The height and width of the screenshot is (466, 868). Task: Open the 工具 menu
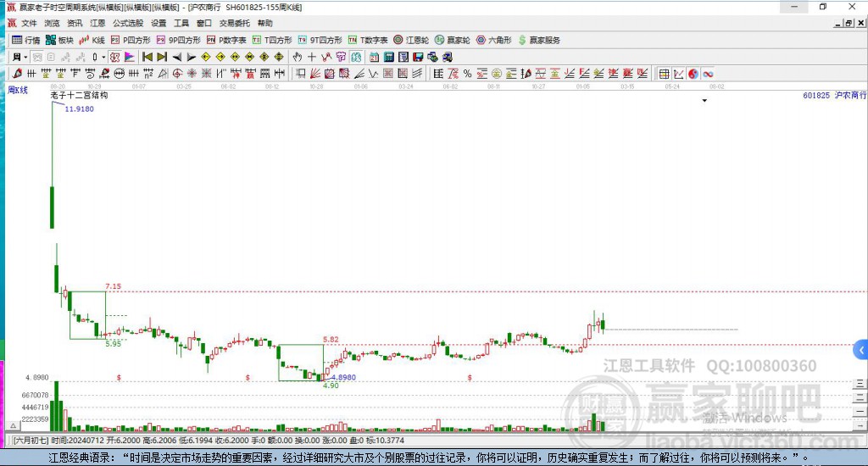(181, 23)
